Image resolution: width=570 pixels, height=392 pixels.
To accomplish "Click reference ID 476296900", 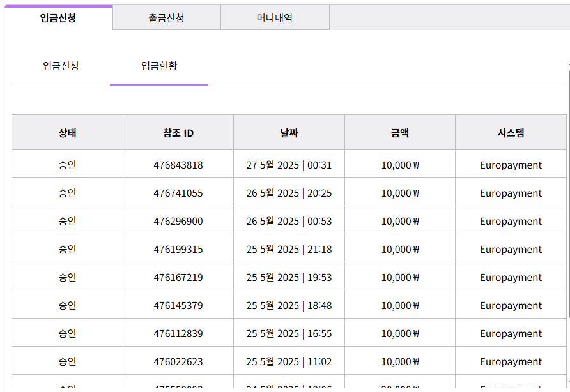I will pos(178,222).
